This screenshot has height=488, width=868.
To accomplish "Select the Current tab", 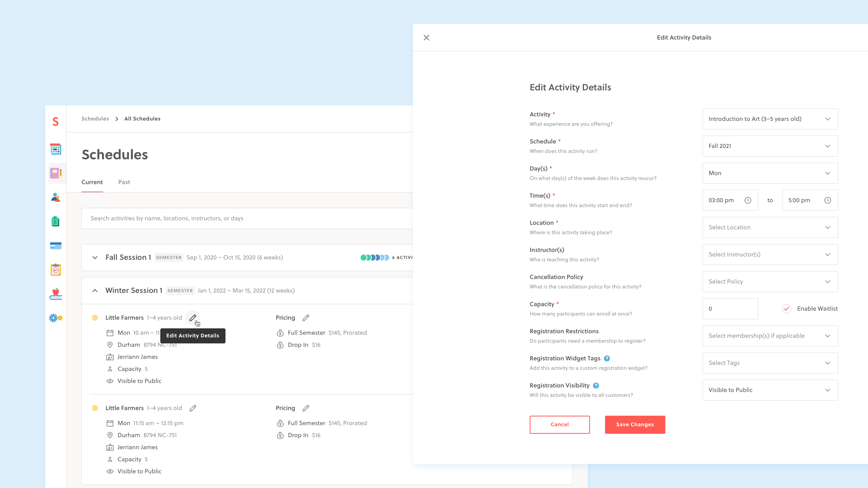I will (92, 182).
